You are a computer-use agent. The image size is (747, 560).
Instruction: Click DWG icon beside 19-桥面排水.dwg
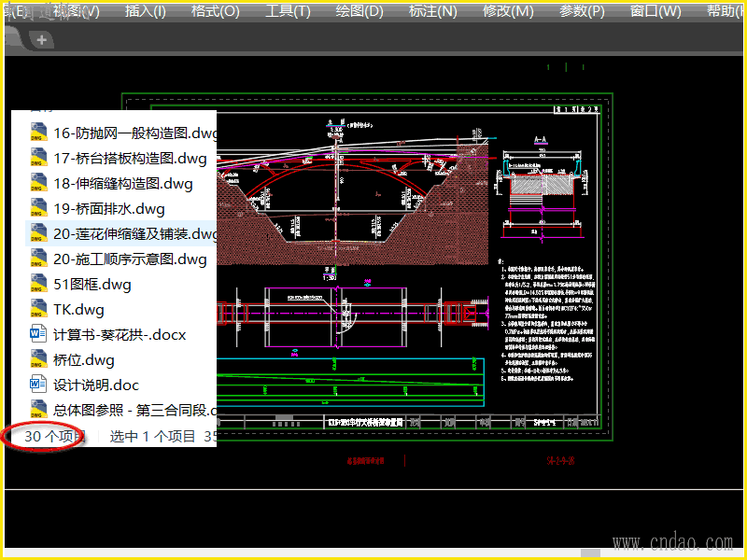[38, 208]
